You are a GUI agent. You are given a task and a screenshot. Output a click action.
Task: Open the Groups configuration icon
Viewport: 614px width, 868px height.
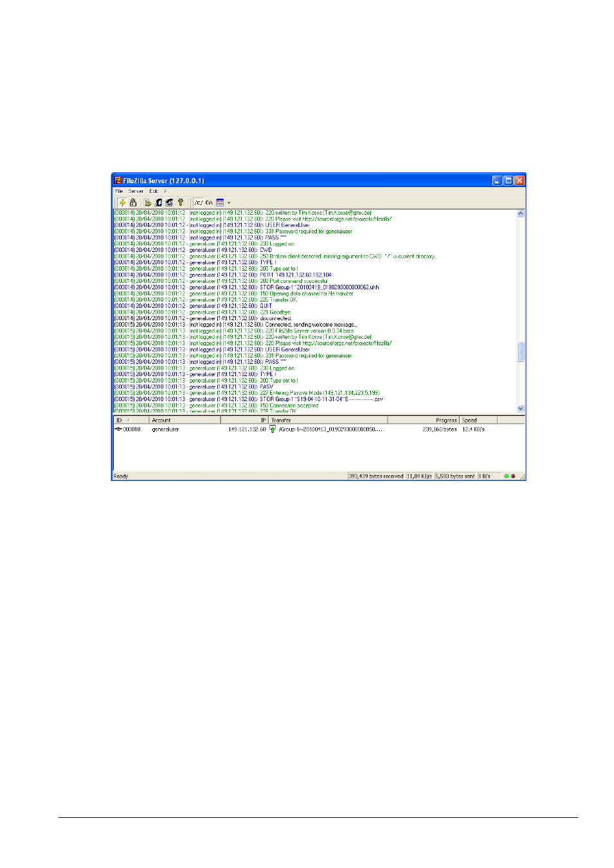(170, 203)
